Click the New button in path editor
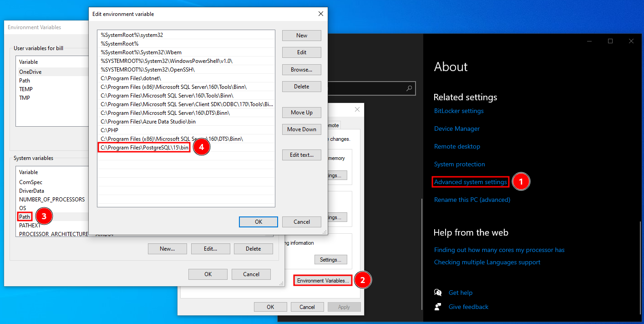The image size is (644, 324). click(301, 35)
